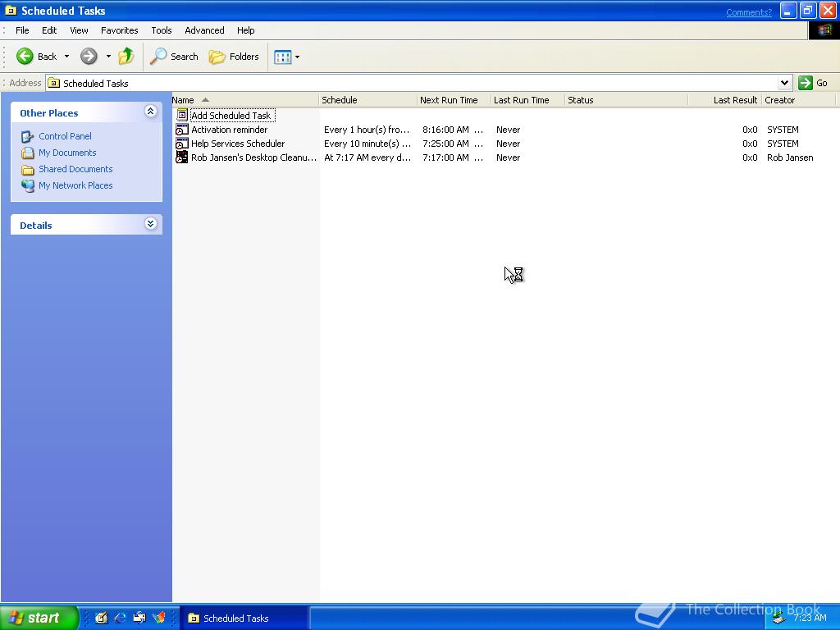Click the Scheduled Tasks title bar icon
Viewport: 840px width, 630px height.
[x=10, y=10]
